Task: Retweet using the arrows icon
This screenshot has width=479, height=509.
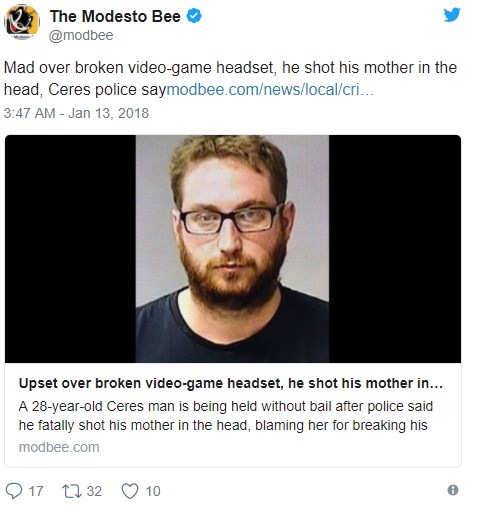Action: [x=72, y=491]
